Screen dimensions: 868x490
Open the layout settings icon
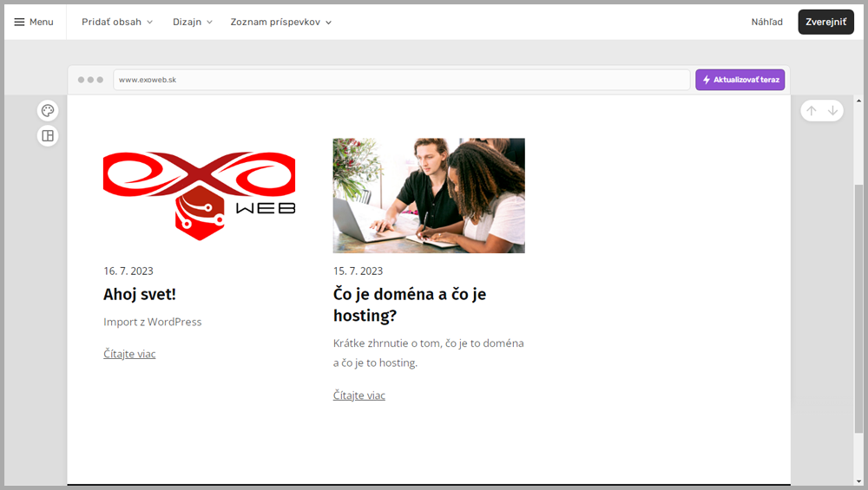click(x=48, y=135)
